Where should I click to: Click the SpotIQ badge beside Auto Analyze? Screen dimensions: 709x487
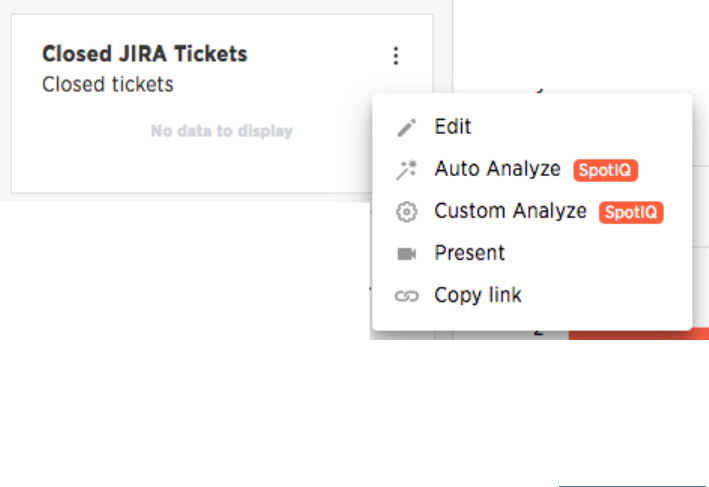tap(605, 170)
